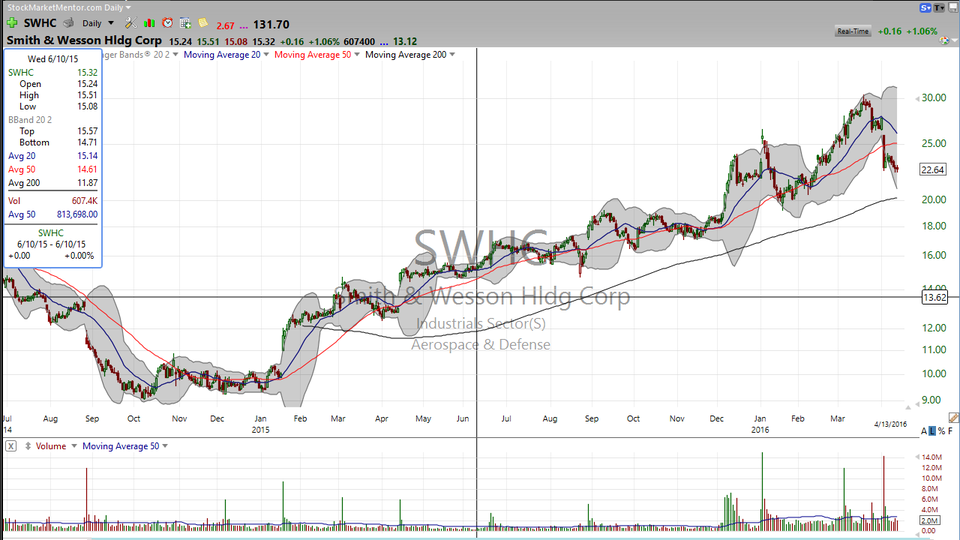Click the Avg 200 value 11.87
This screenshot has height=540, width=960.
click(88, 183)
